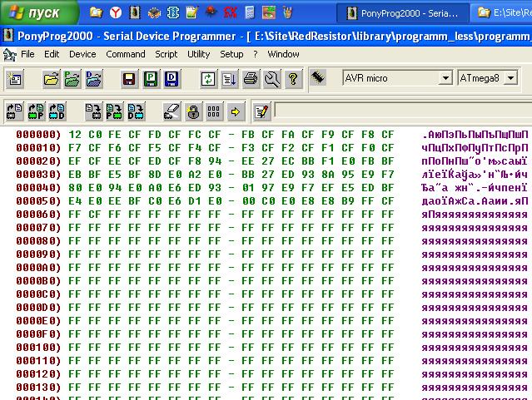
Task: Click the green пуск Start button
Action: click(x=37, y=12)
